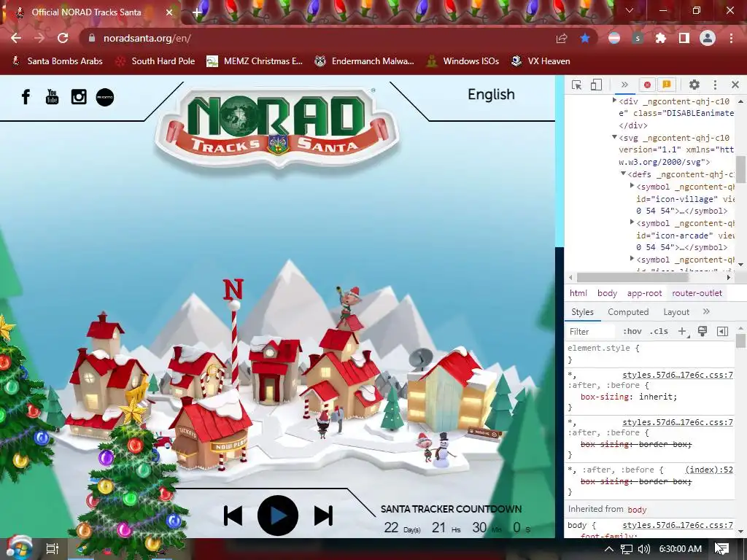Click the round black social media icon
The width and height of the screenshot is (747, 560).
[105, 97]
